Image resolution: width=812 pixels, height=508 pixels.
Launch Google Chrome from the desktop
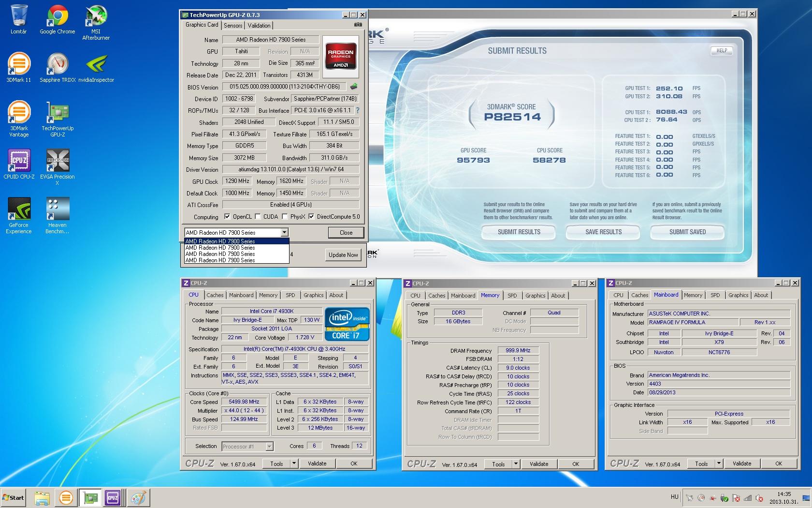[57, 19]
